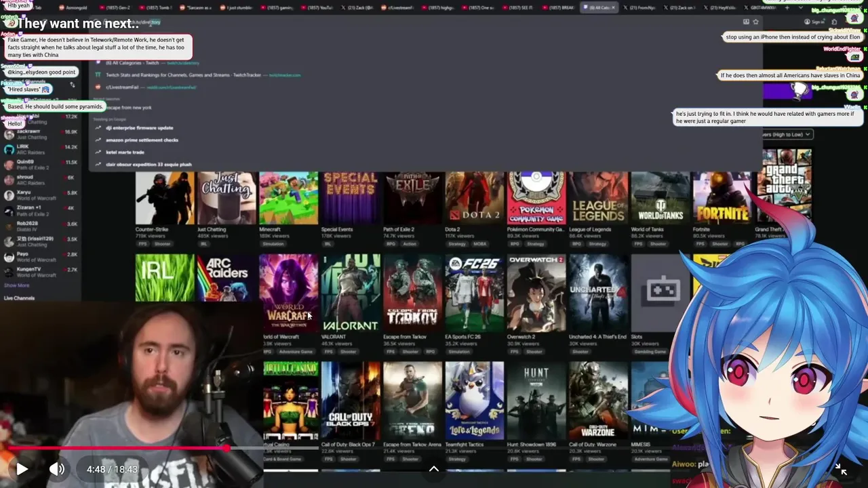The height and width of the screenshot is (488, 868).
Task: Open the Call of Duty Warzone cover
Action: (x=598, y=400)
